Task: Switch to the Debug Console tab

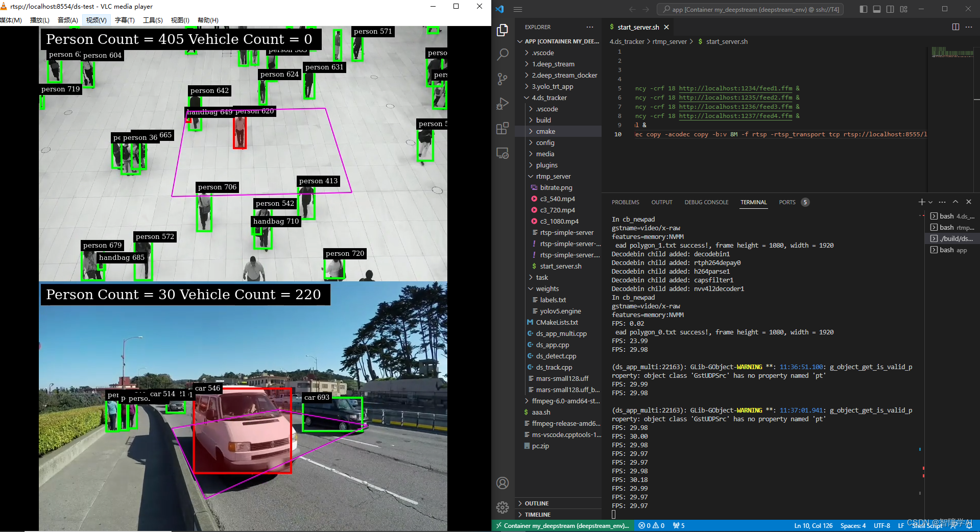Action: coord(706,202)
